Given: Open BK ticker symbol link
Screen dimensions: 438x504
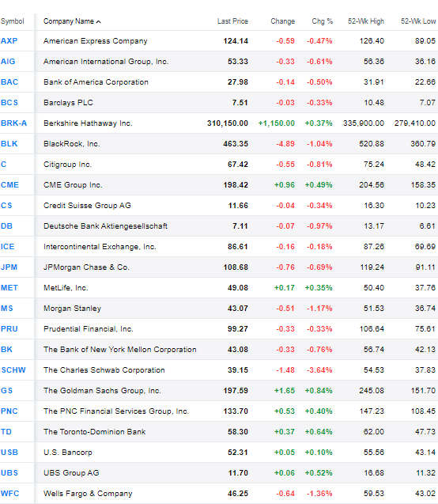Looking at the screenshot, I should pyautogui.click(x=6, y=350).
